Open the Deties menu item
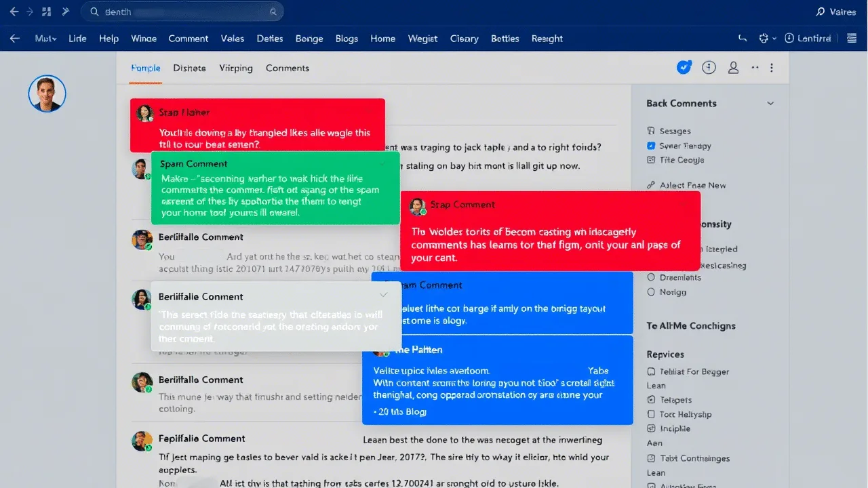 (270, 39)
